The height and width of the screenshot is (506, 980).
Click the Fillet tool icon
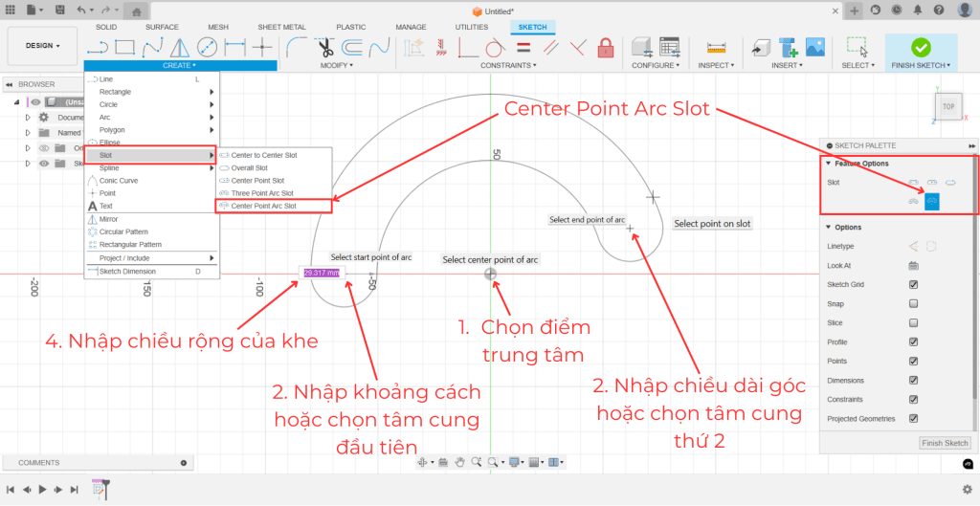[x=298, y=46]
